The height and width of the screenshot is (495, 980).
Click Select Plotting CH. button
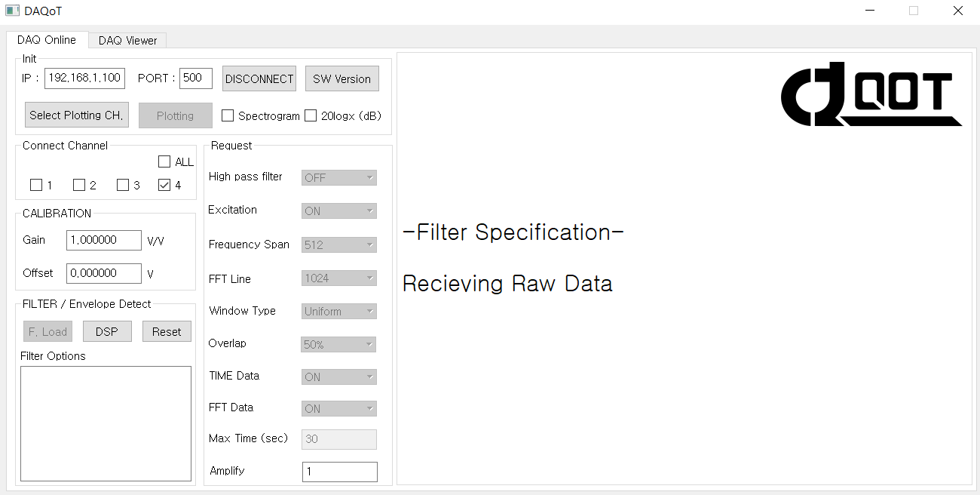tap(76, 115)
